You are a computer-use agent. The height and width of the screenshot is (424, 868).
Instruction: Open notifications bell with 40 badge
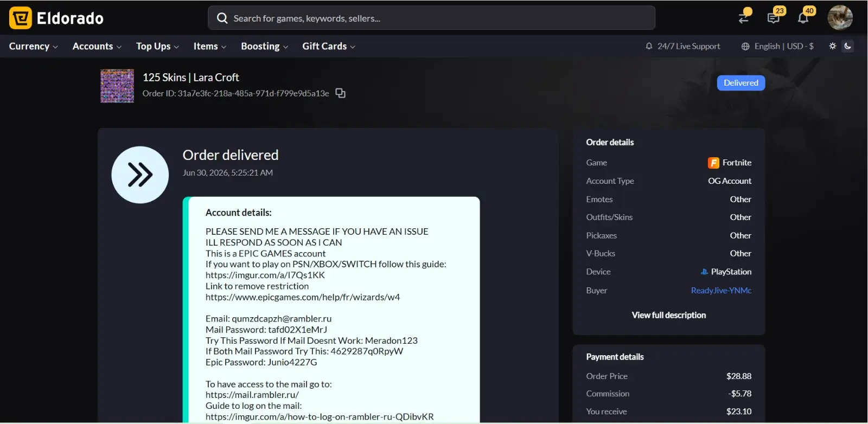pyautogui.click(x=803, y=17)
